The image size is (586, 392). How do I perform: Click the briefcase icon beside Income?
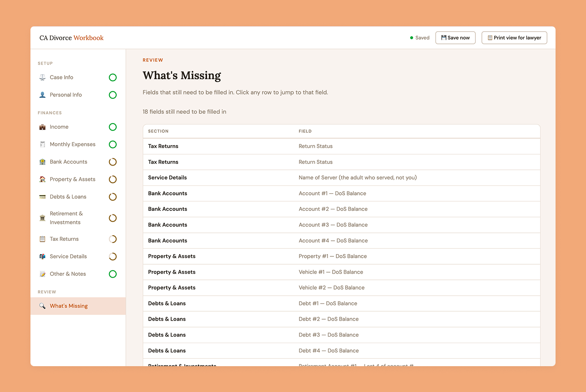[x=42, y=127]
